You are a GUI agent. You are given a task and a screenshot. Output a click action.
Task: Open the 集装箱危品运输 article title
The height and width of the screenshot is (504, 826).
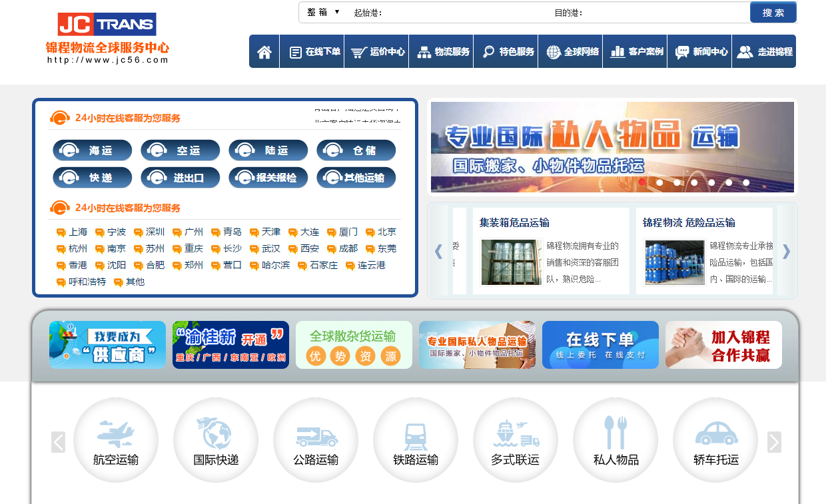point(514,222)
